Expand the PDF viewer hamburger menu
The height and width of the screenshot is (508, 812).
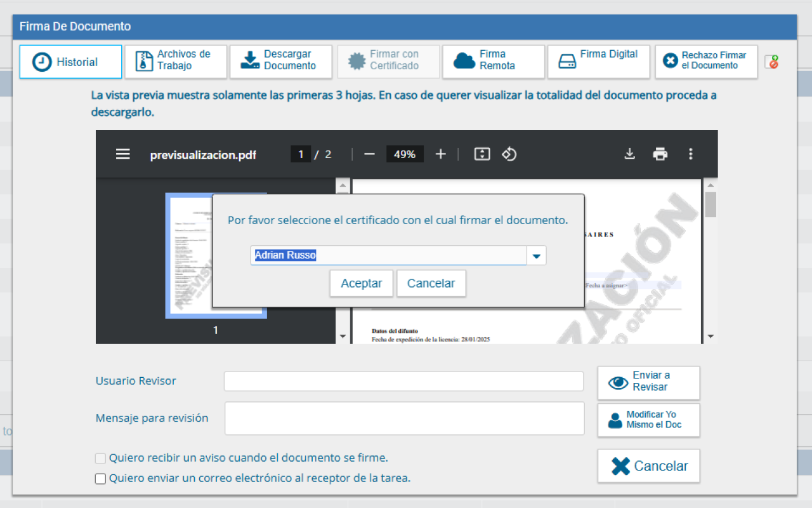[122, 154]
